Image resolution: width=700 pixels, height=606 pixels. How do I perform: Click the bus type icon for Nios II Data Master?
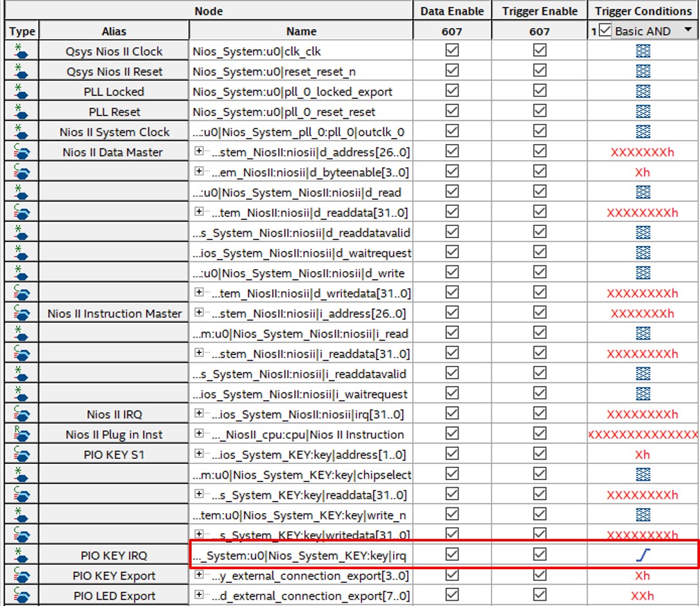coord(21,152)
